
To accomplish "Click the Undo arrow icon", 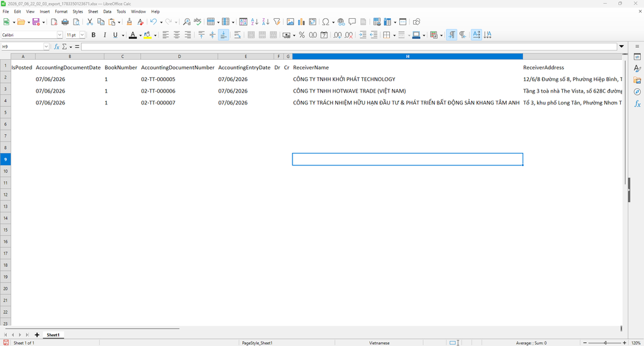I will click(153, 22).
